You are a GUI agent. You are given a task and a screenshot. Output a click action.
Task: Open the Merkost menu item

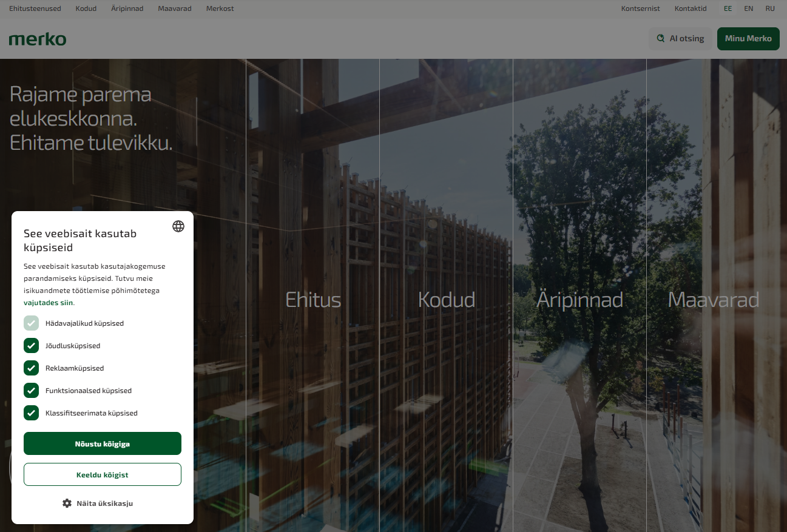220,8
